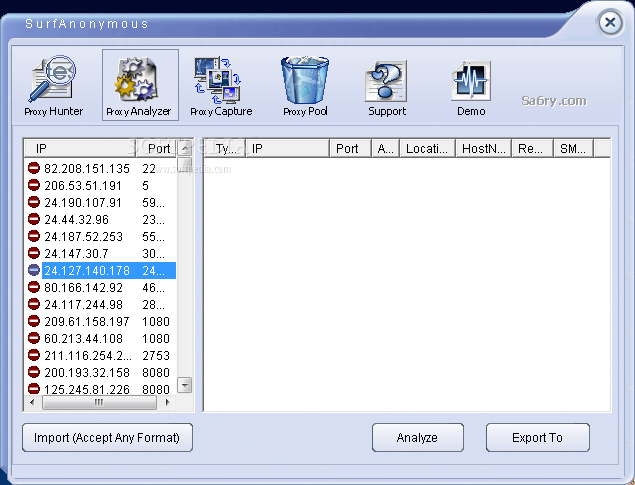Select the Proxy Analyzer tool
This screenshot has width=635, height=485.
click(x=140, y=85)
